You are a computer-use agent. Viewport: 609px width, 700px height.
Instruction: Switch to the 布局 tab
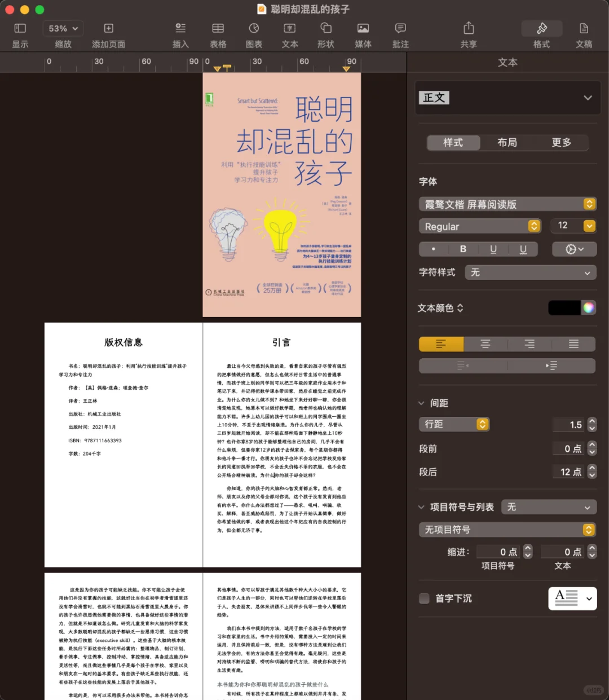(x=507, y=143)
